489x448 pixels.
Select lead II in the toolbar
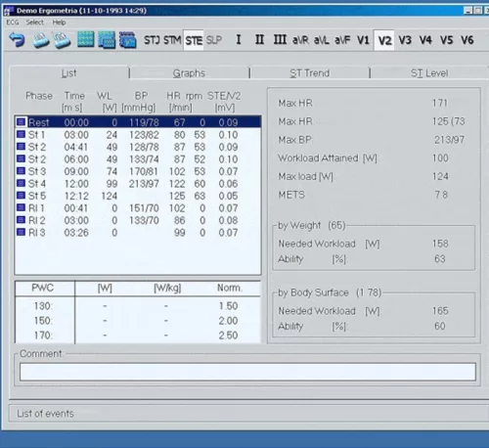coord(259,40)
